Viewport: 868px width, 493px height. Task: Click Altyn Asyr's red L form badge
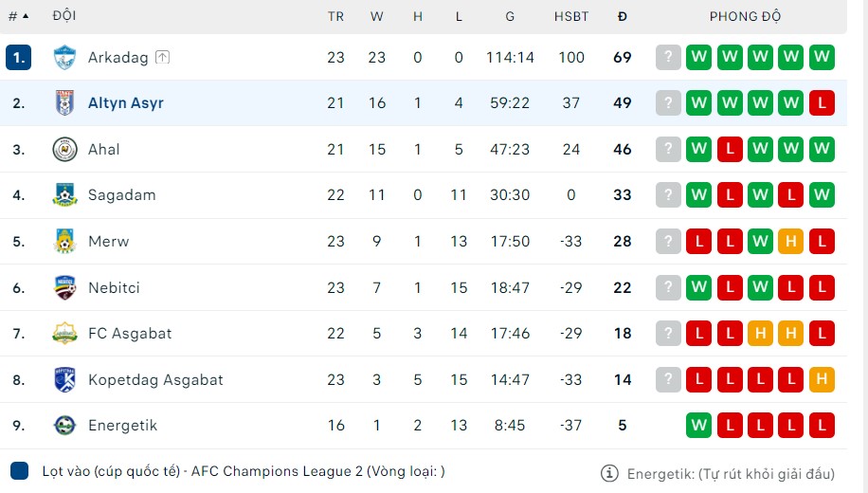823,103
